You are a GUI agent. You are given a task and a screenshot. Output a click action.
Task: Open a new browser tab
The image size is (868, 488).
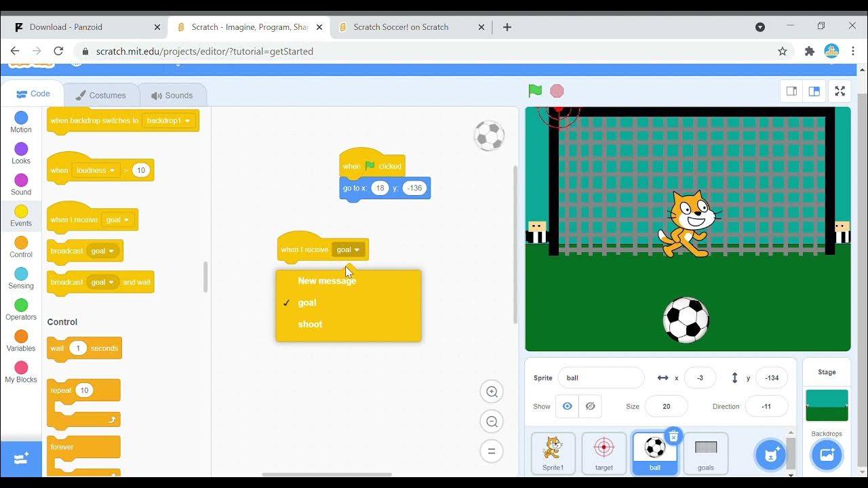[507, 27]
